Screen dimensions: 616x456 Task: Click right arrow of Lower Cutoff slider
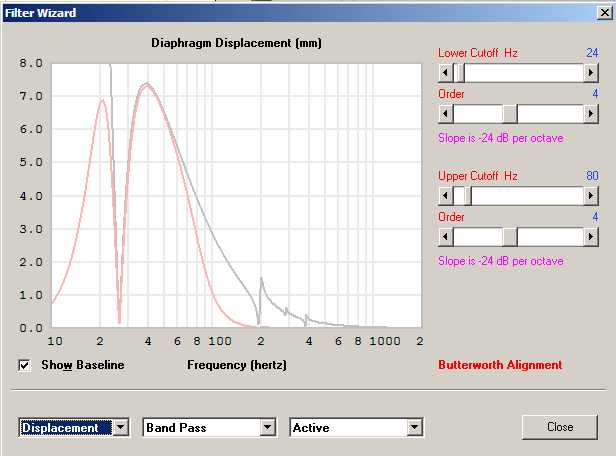click(x=590, y=73)
